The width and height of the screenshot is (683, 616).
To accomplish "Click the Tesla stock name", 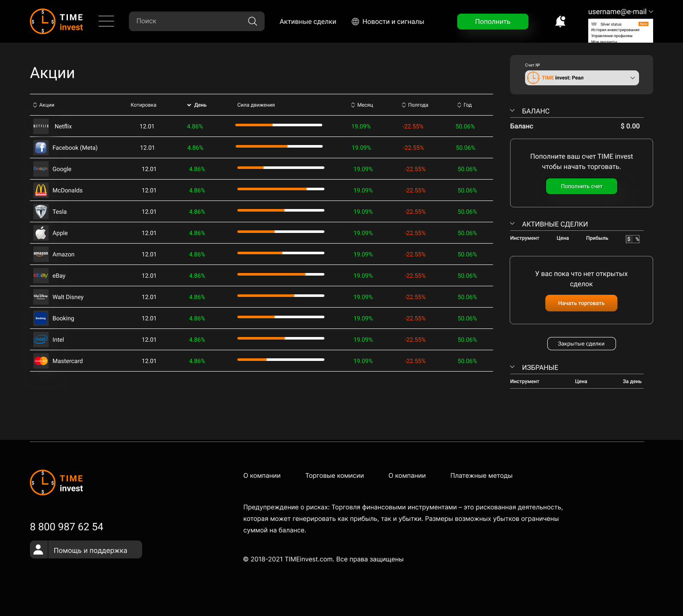I will (x=59, y=212).
